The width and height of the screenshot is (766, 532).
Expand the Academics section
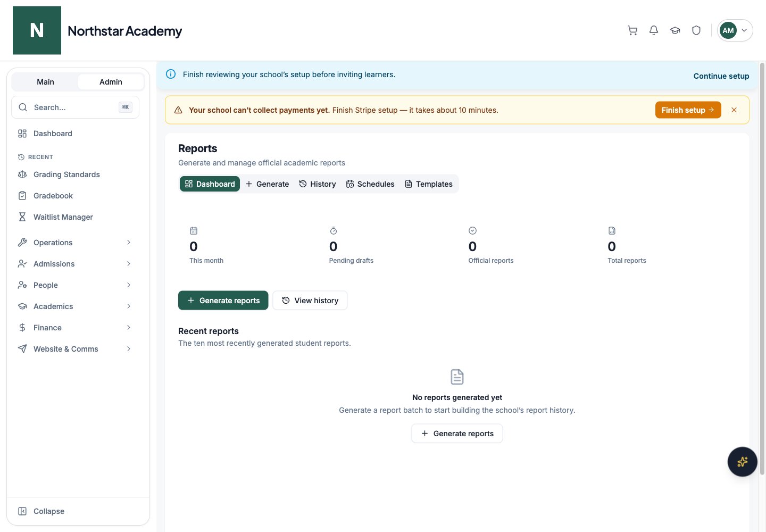click(x=75, y=306)
